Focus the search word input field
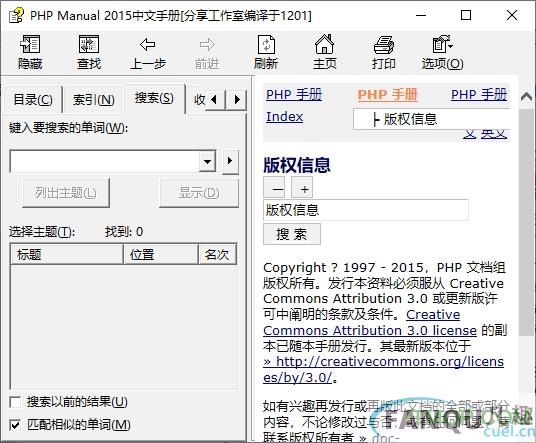The height and width of the screenshot is (443, 536). point(105,161)
